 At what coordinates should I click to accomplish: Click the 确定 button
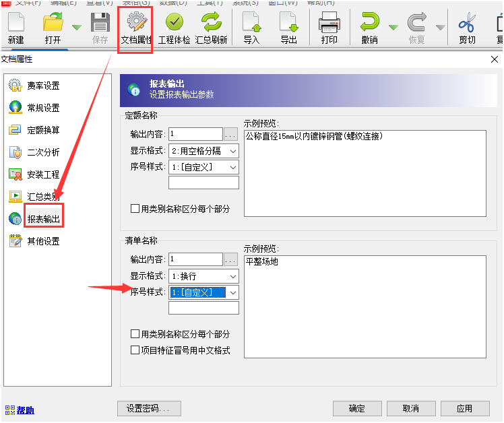click(356, 408)
